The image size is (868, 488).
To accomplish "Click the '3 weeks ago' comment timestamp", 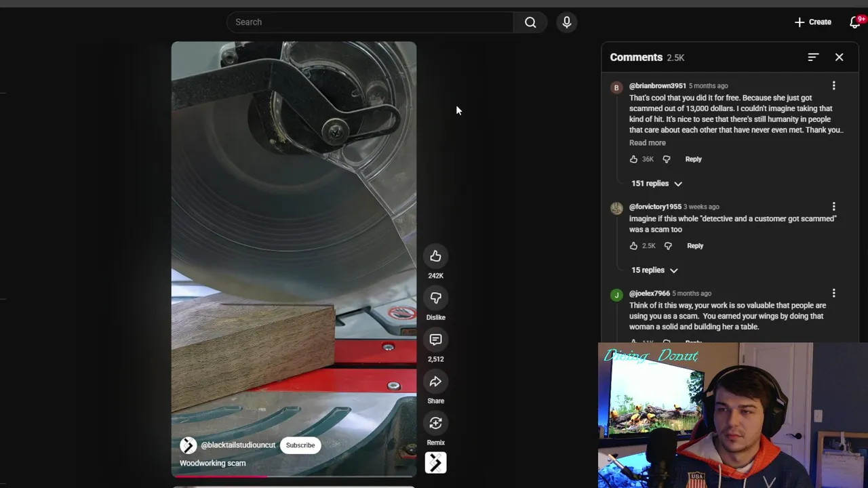I will point(701,207).
